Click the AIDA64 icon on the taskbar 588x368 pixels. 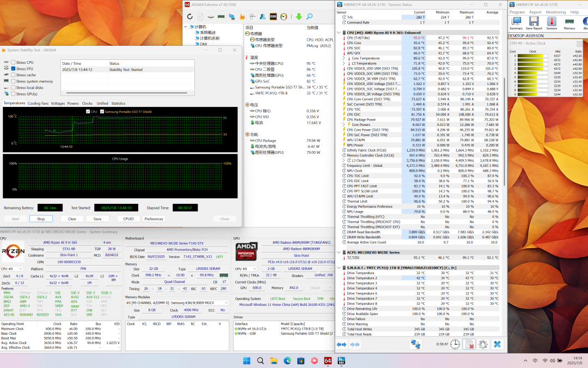(x=328, y=361)
